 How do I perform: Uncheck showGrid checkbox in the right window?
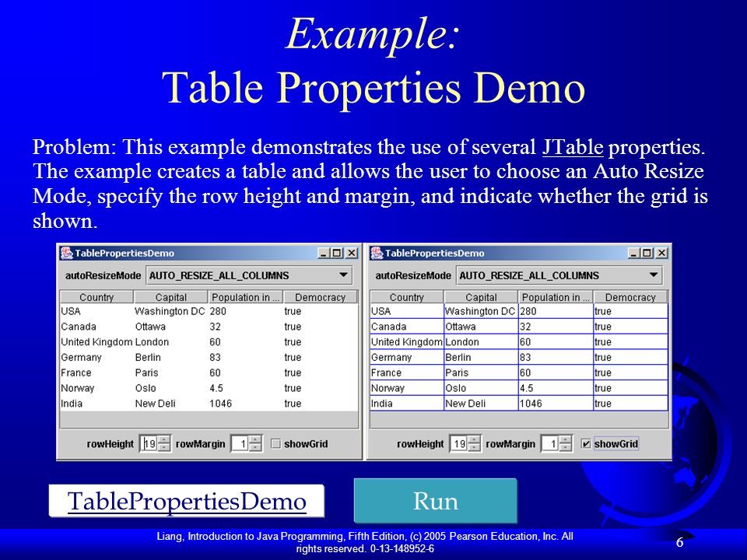pyautogui.click(x=586, y=444)
